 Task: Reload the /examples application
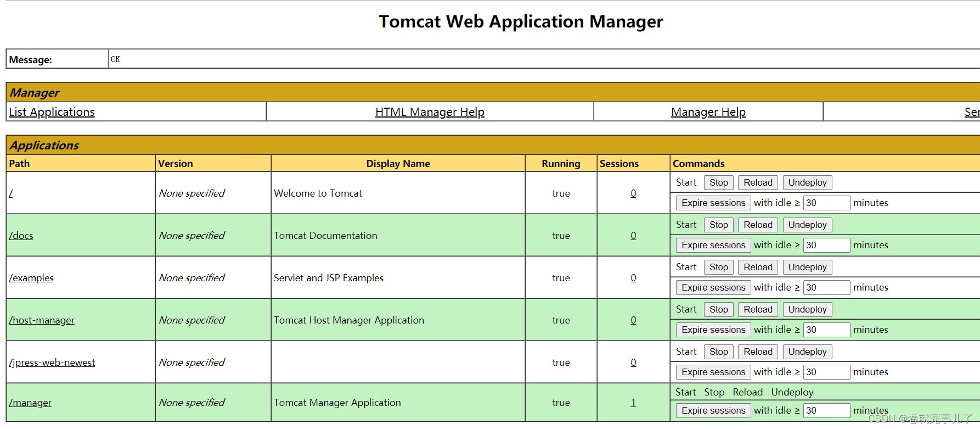(758, 268)
